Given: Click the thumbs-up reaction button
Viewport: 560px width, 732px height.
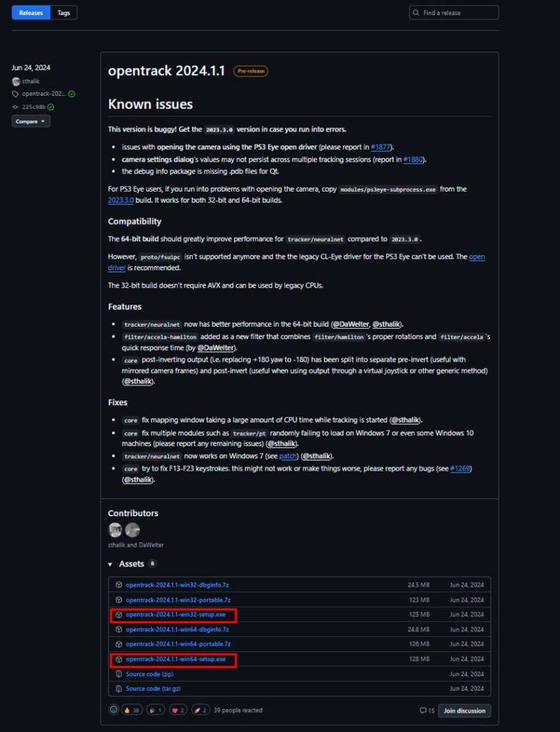Looking at the screenshot, I should pyautogui.click(x=132, y=710).
